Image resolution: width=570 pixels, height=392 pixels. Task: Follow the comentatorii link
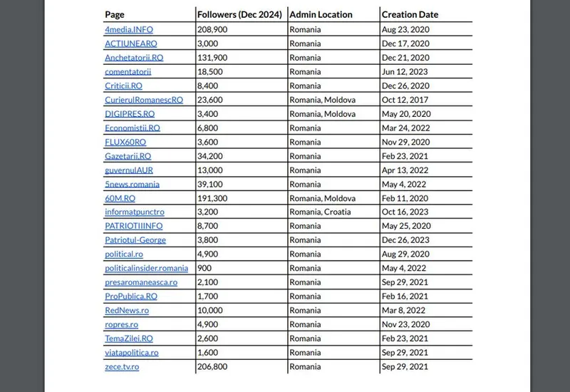click(x=128, y=72)
